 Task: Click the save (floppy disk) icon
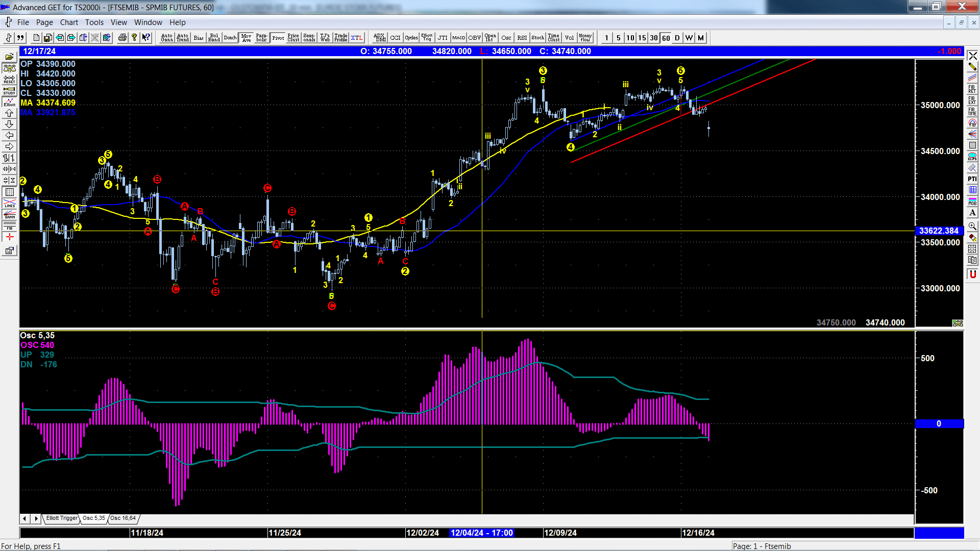click(x=47, y=38)
